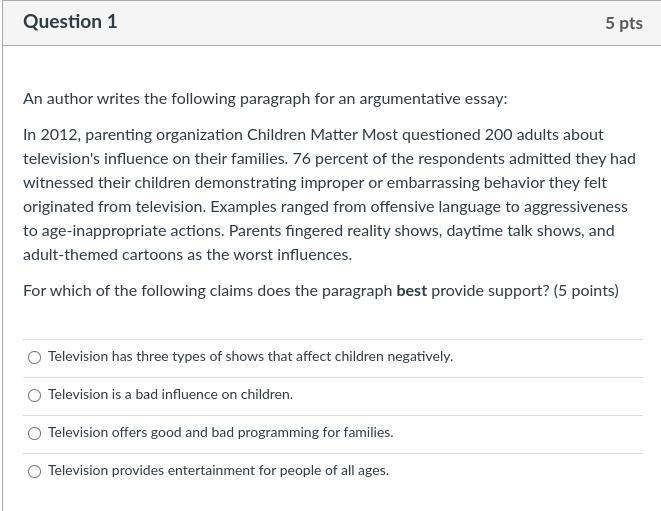The width and height of the screenshot is (661, 511).
Task: Click 'In 2012' at the paragraph start
Action: [47, 135]
